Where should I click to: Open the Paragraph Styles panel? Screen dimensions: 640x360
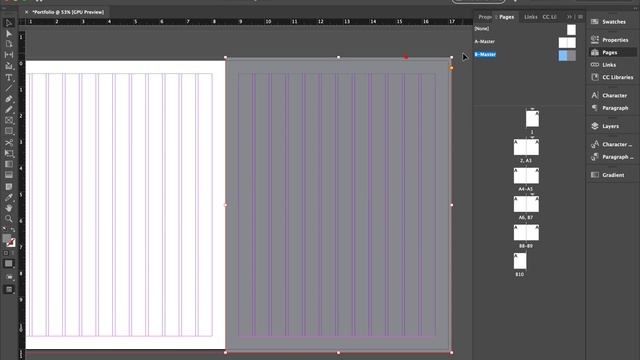click(611, 157)
